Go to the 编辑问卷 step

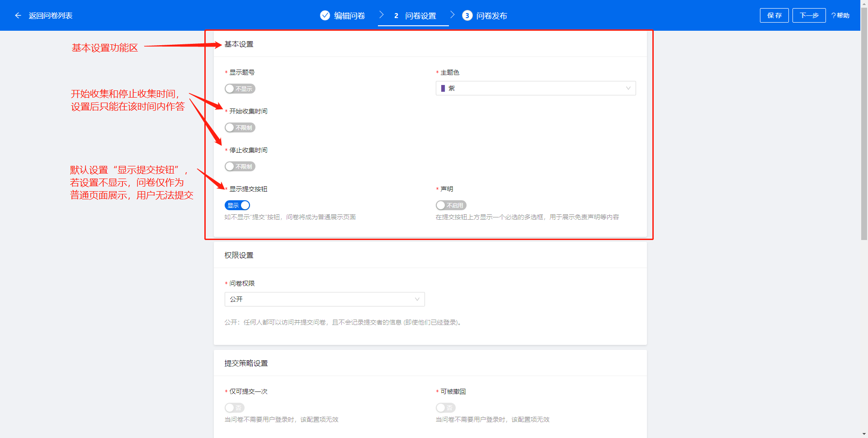[x=349, y=16]
